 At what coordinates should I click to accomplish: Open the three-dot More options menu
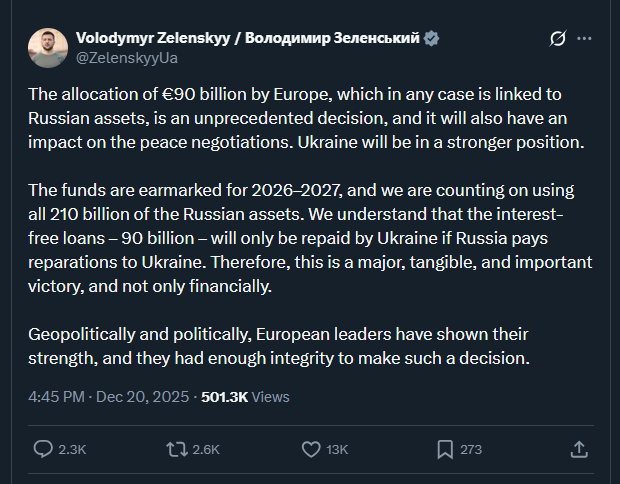tap(585, 39)
